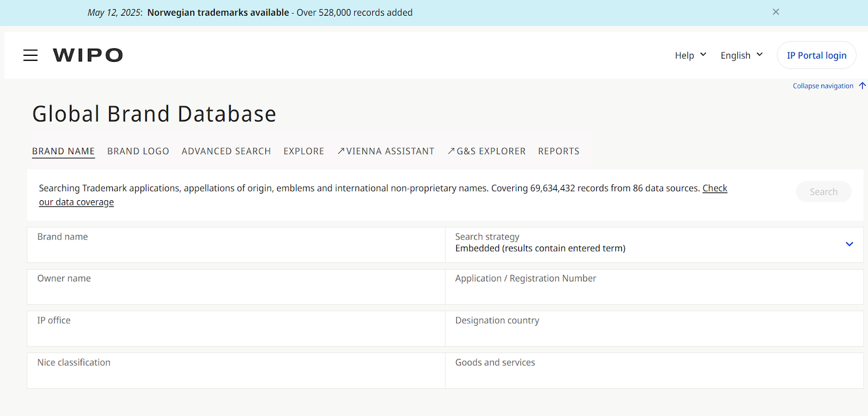Open the Reports tab
Image resolution: width=868 pixels, height=416 pixels.
click(559, 151)
